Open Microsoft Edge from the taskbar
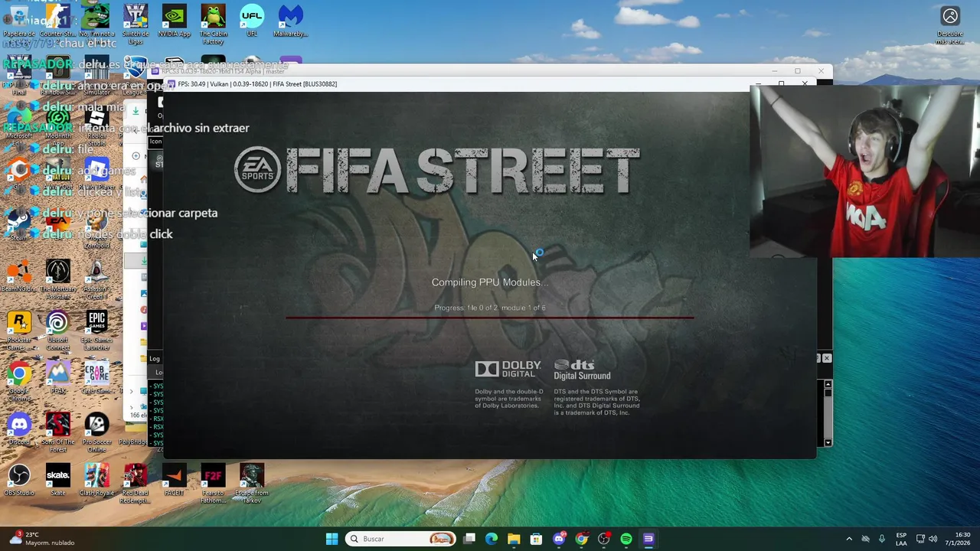980x551 pixels. 492,539
